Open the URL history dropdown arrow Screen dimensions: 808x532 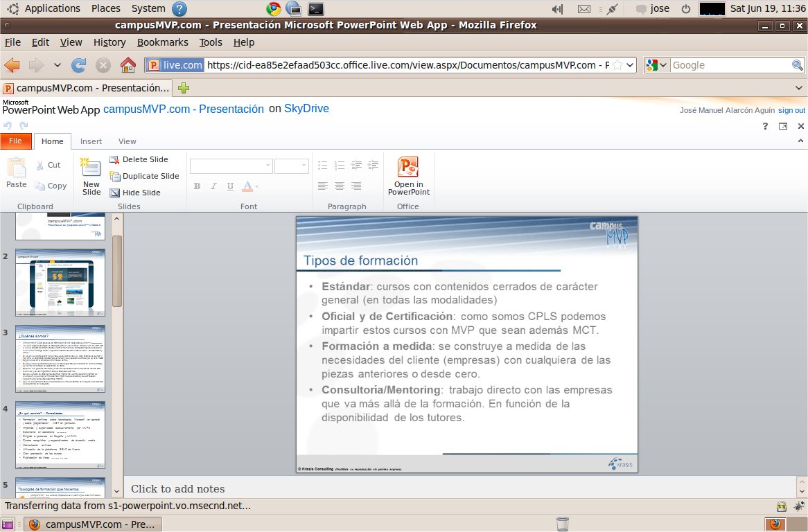click(x=630, y=65)
